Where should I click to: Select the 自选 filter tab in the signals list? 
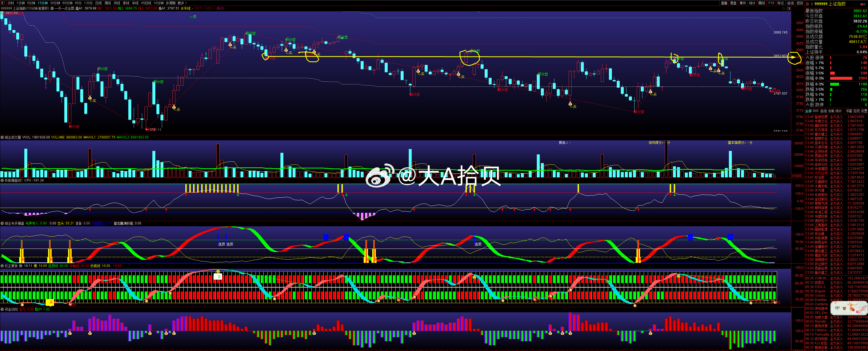(823, 111)
